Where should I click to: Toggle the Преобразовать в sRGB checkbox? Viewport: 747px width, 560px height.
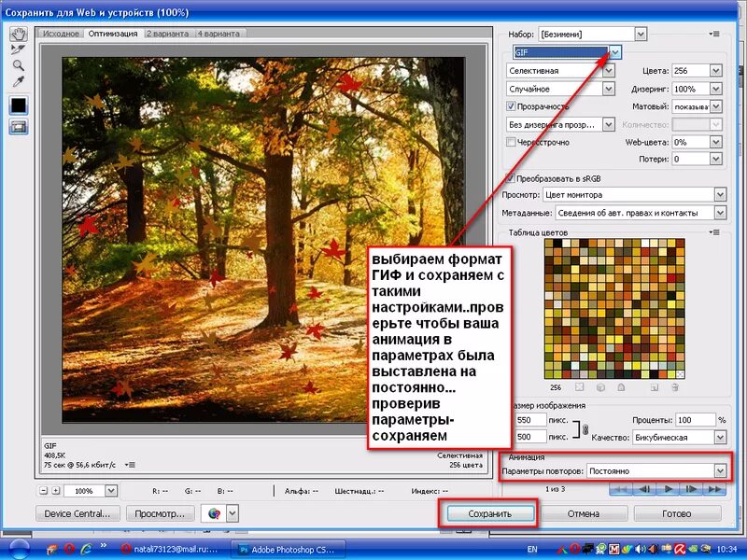(x=511, y=178)
